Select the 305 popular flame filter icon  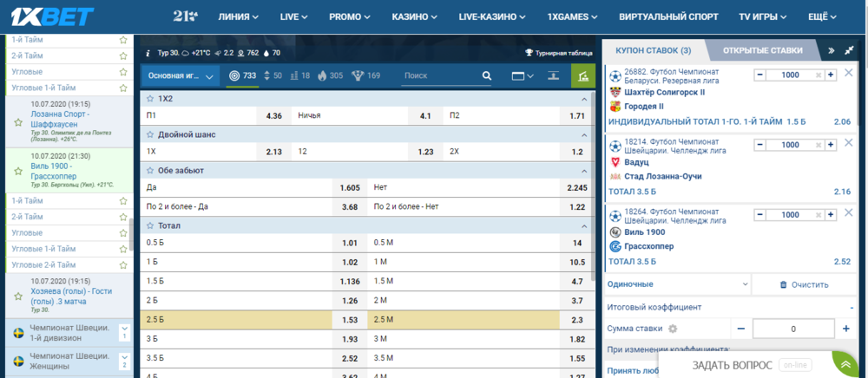click(331, 75)
